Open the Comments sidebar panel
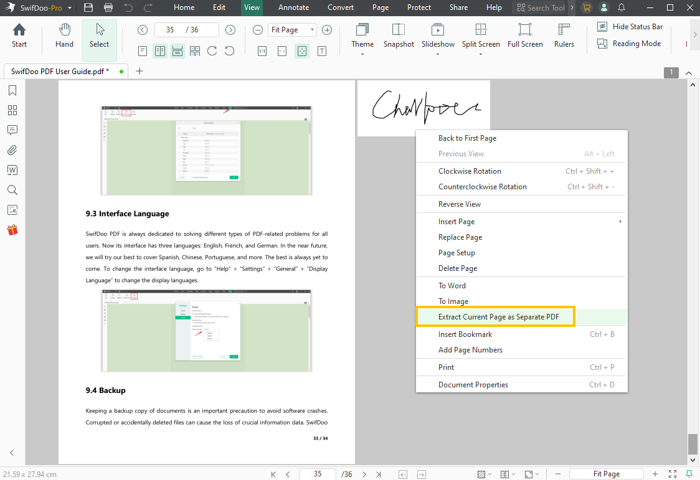This screenshot has width=700, height=480. (x=12, y=130)
